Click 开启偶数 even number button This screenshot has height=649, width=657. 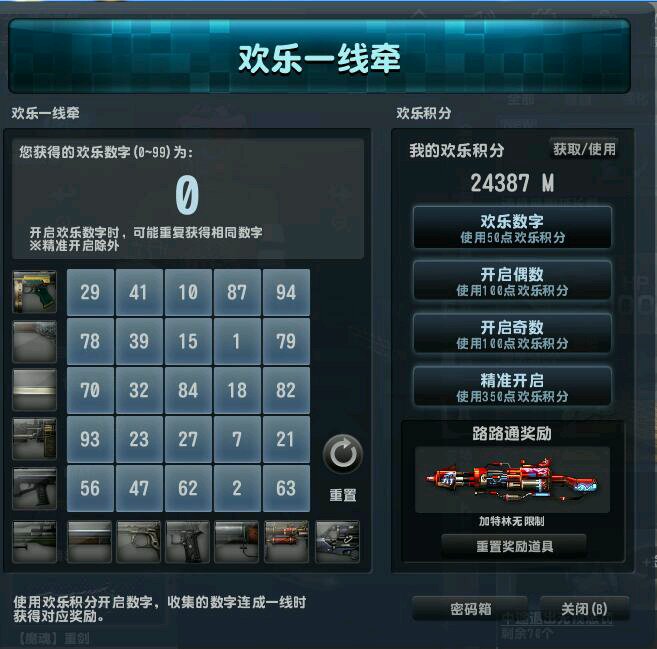(x=512, y=281)
